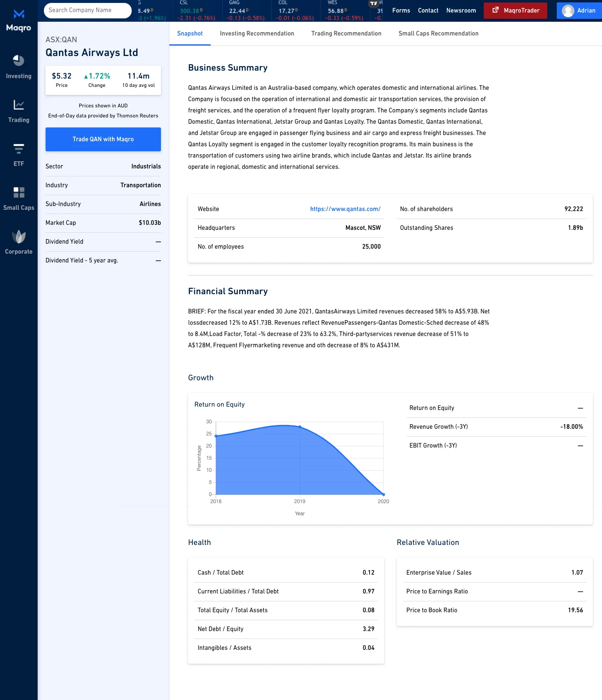
Task: Click the -18.00% revenue growth value
Action: tap(571, 427)
